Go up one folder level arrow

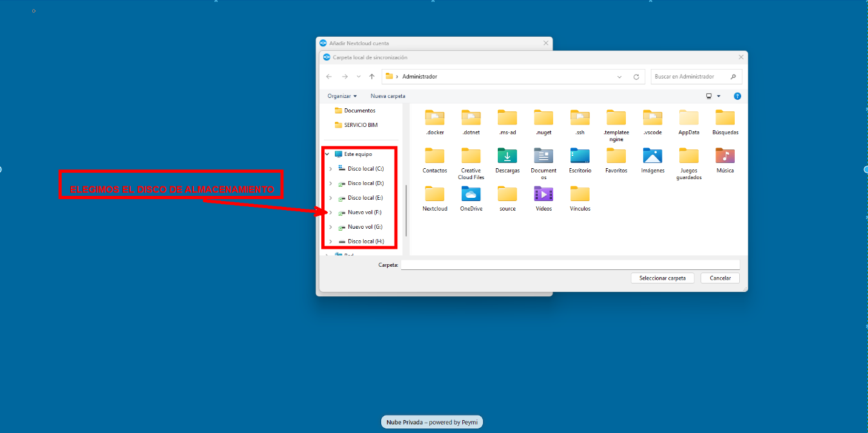pyautogui.click(x=372, y=77)
